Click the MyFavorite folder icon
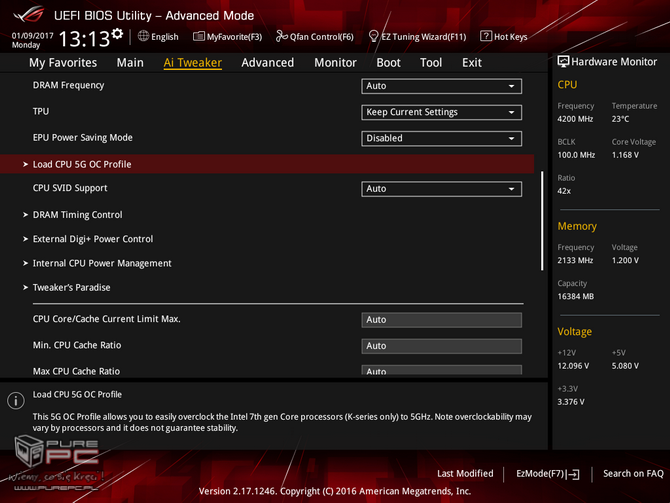 199,36
